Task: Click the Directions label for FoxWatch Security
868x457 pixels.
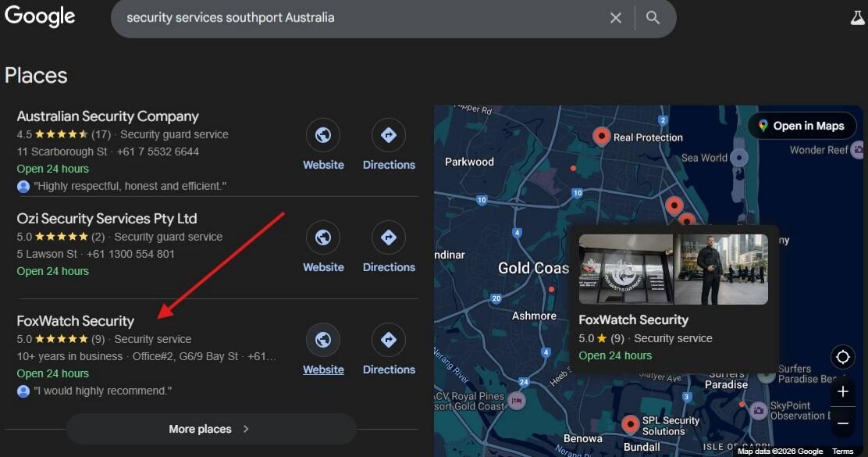Action: coord(389,370)
